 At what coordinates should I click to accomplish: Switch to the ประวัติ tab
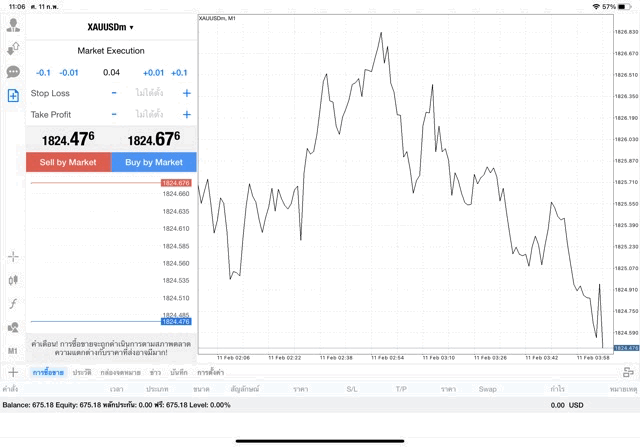tap(82, 372)
